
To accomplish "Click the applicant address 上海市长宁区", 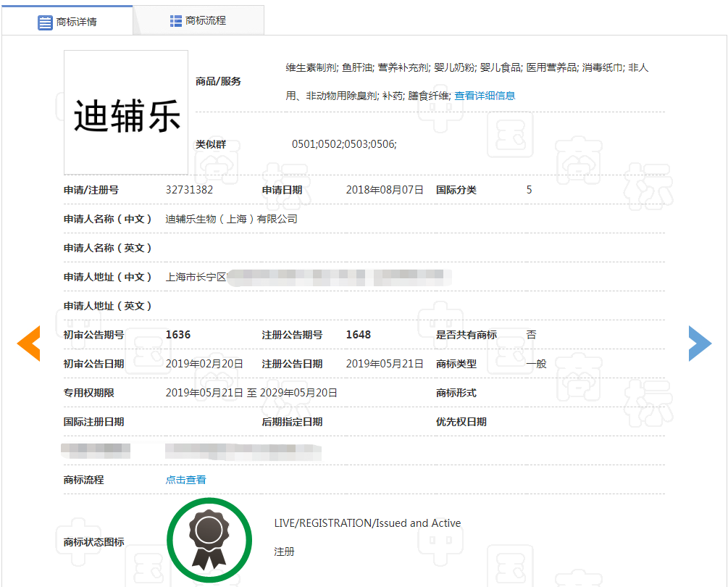I will click(196, 278).
